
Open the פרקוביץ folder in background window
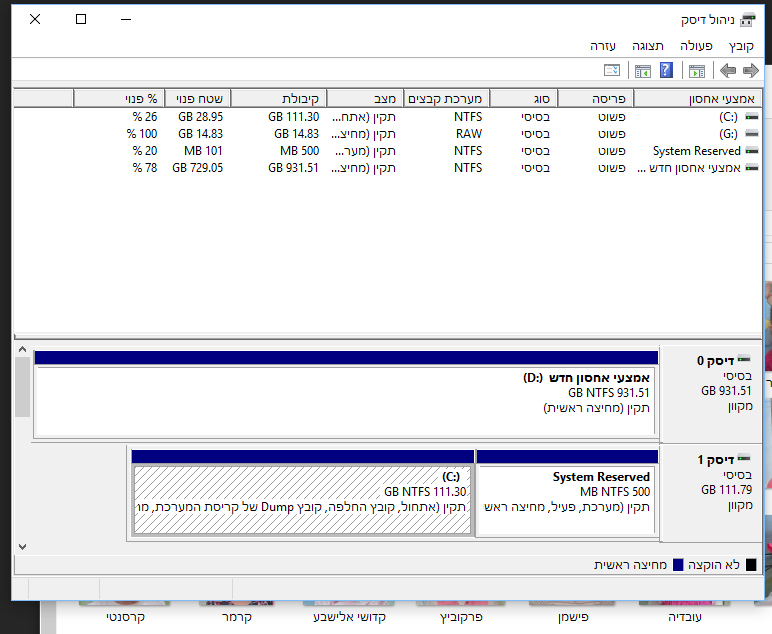461,617
